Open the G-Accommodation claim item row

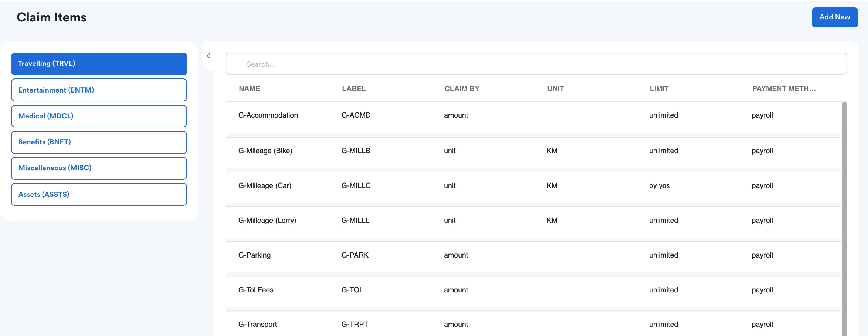pos(533,115)
